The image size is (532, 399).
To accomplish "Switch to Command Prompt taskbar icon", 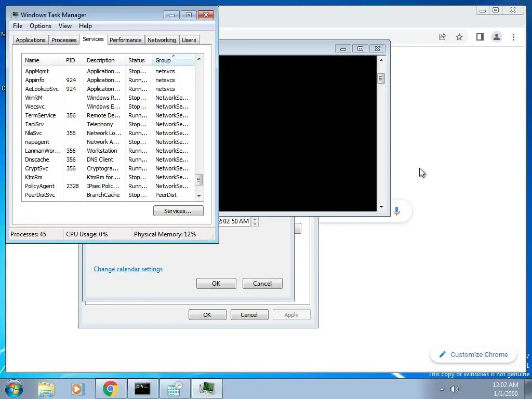I will (x=142, y=389).
